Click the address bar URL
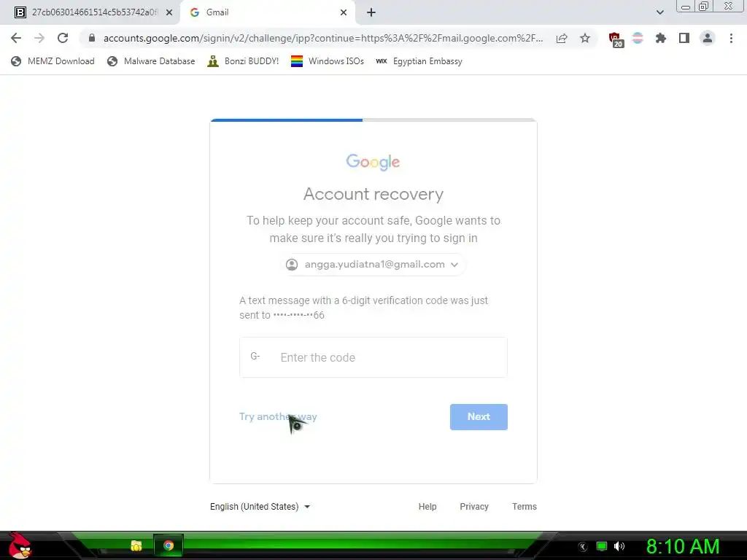 tap(323, 38)
